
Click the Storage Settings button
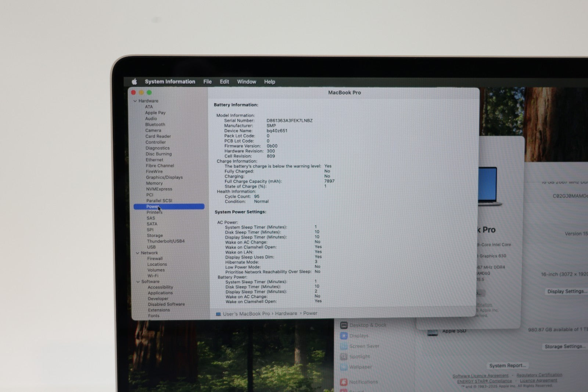(565, 346)
